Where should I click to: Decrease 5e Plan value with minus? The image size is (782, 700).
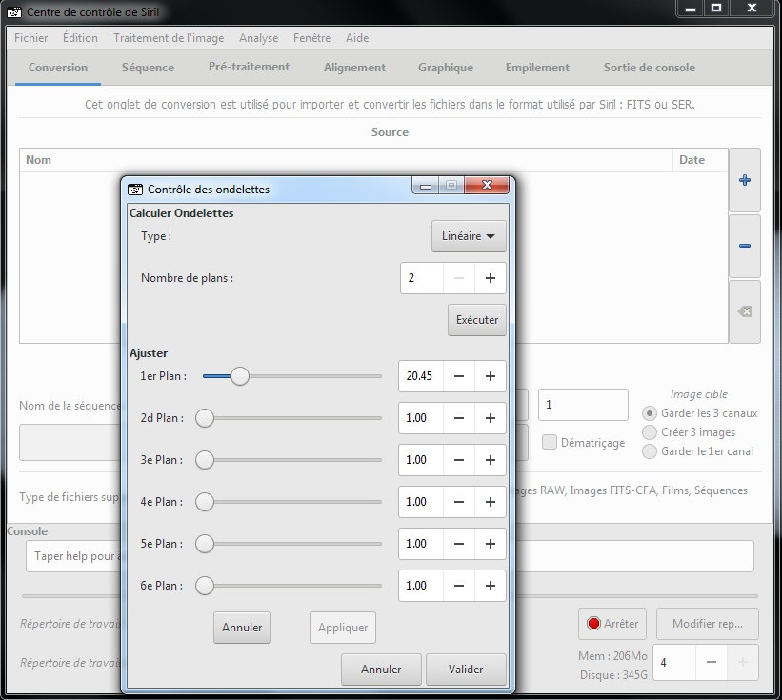(x=459, y=544)
